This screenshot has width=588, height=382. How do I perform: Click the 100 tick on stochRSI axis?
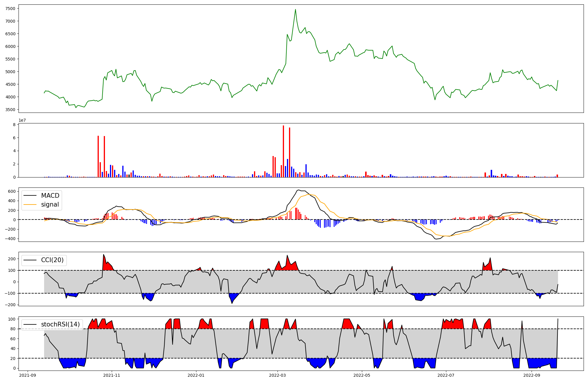[x=12, y=319]
